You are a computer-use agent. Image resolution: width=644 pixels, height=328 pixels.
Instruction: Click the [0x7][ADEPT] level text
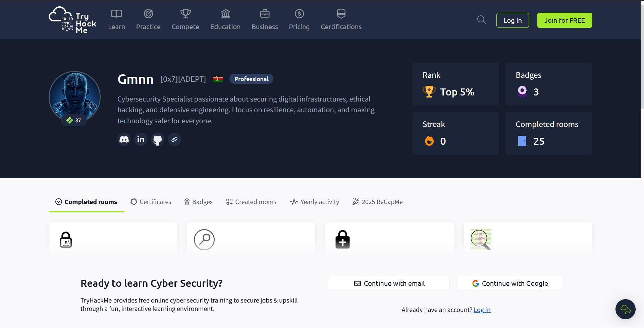[x=183, y=79]
